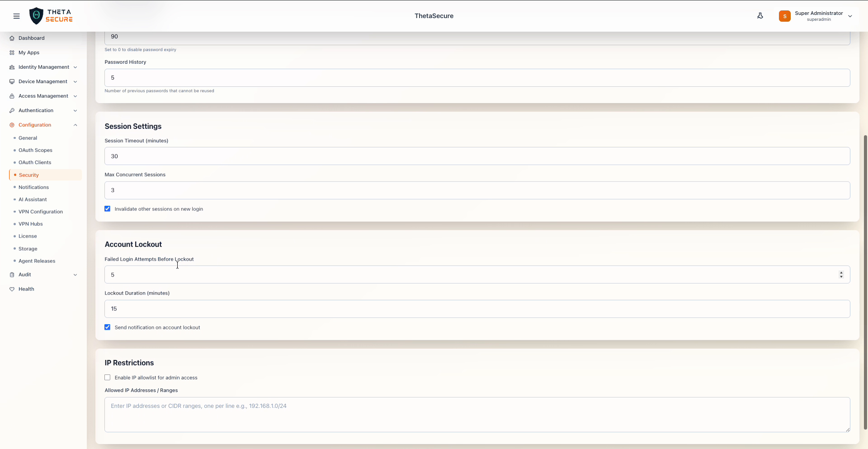Open the Dashboard home icon
Viewport: 868px width, 449px height.
pyautogui.click(x=12, y=38)
